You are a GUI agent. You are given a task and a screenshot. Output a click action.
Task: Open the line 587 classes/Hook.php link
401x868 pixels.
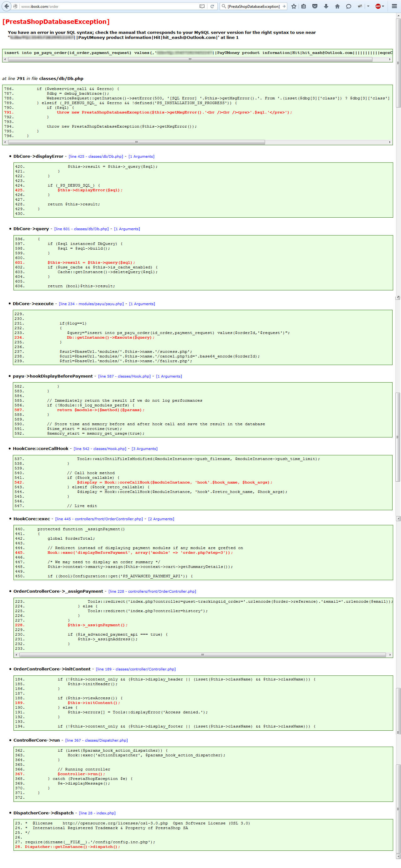124,376
